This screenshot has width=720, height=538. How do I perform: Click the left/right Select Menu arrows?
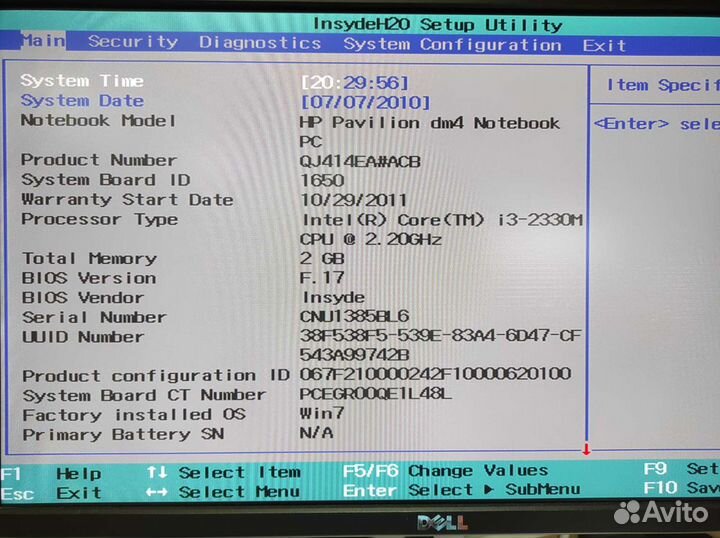coord(157,492)
